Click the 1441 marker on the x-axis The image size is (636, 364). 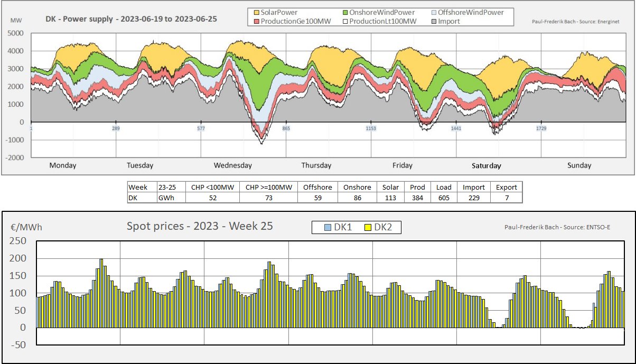point(456,128)
